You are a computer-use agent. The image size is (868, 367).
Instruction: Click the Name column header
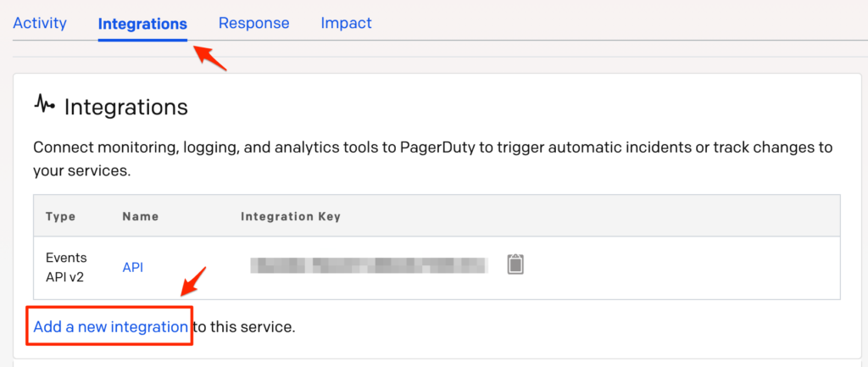(141, 216)
